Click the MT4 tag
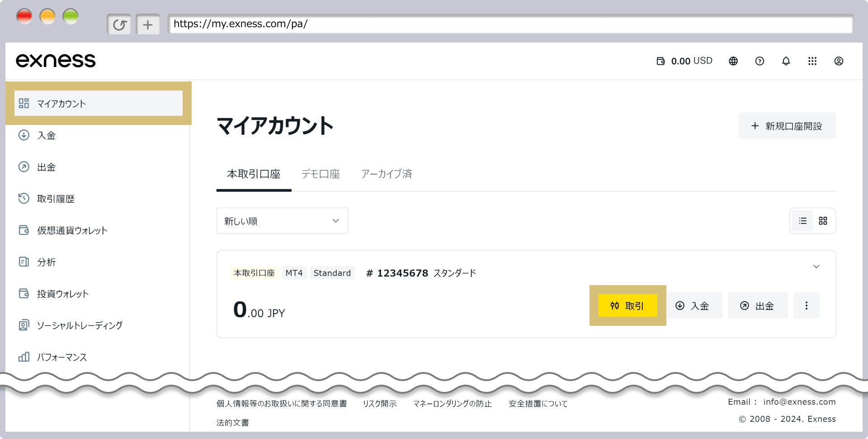868x439 pixels. click(294, 273)
